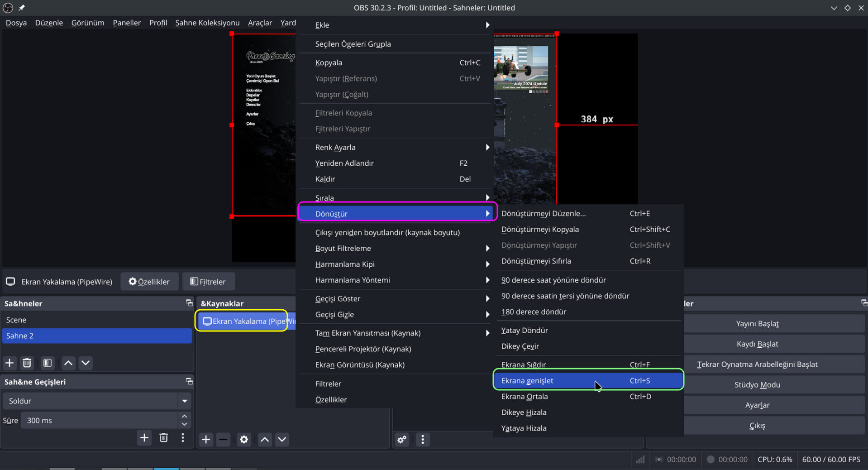
Task: Expand the Harmanlama Kipi submenu
Action: tap(394, 264)
